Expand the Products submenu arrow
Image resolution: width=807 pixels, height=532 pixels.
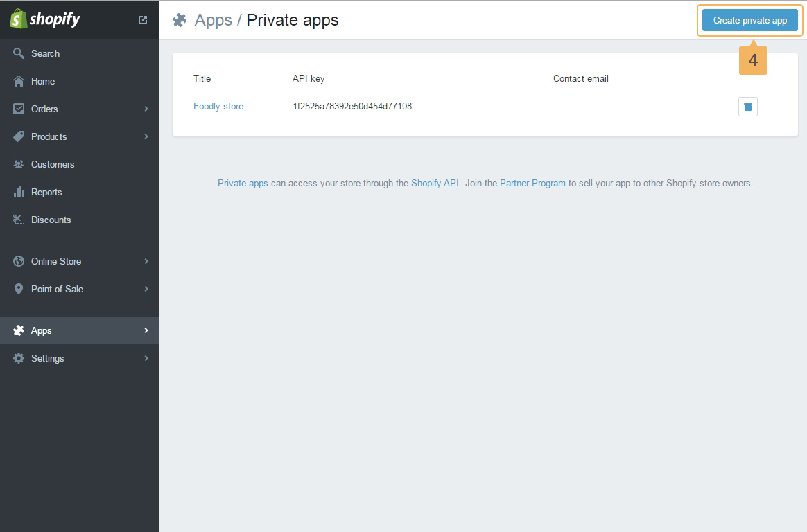pyautogui.click(x=146, y=136)
